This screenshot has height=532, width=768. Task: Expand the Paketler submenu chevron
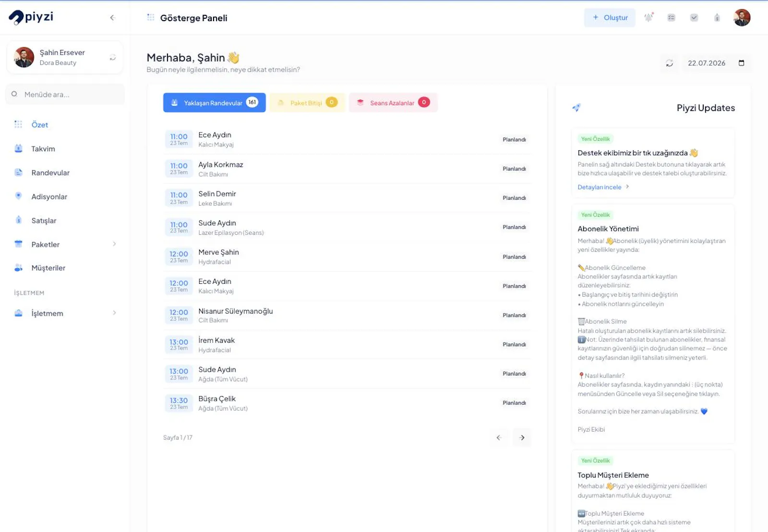pos(114,244)
